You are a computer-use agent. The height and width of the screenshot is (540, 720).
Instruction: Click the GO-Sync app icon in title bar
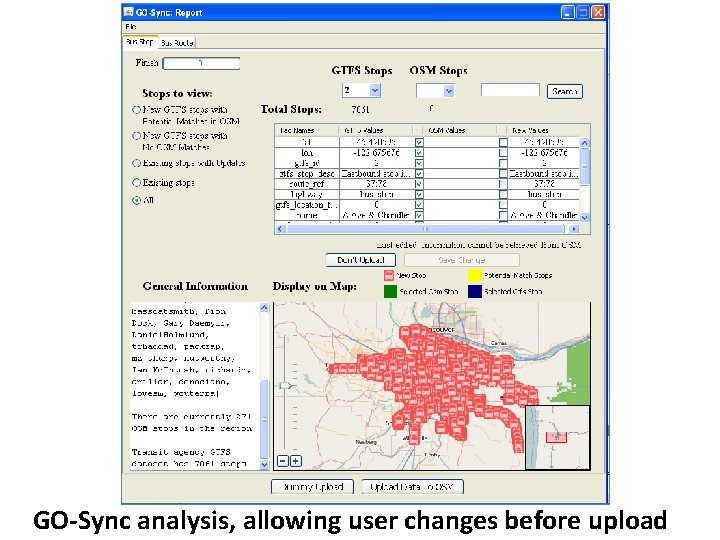[x=128, y=11]
